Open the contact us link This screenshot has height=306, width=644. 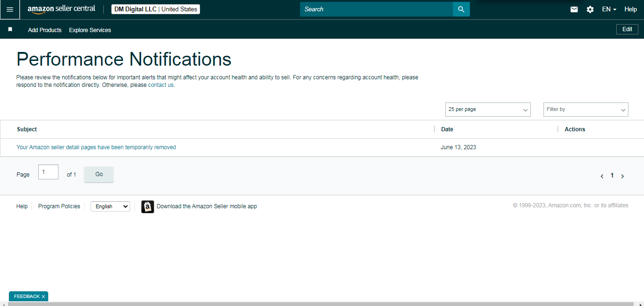point(161,85)
